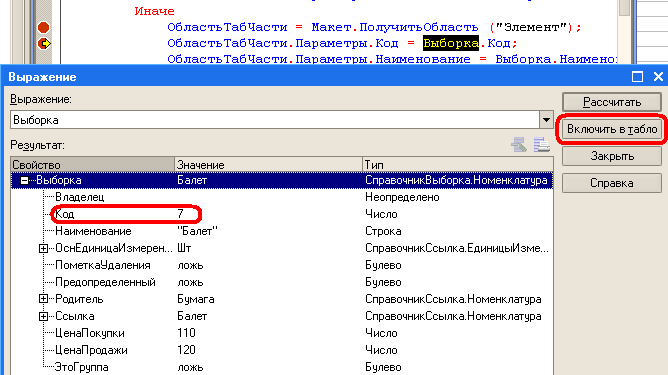Click the Включить в табло button
The width and height of the screenshot is (668, 375).
pos(612,129)
